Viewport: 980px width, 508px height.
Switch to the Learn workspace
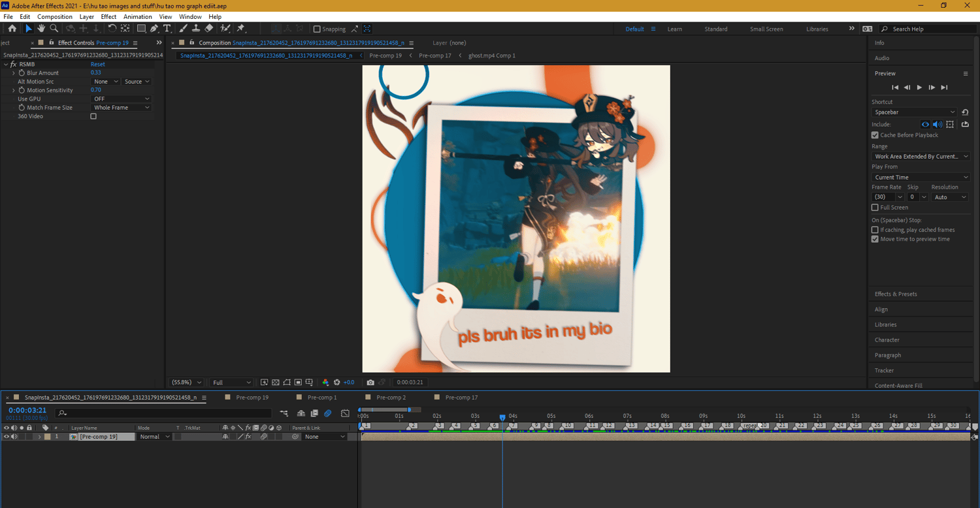click(675, 29)
